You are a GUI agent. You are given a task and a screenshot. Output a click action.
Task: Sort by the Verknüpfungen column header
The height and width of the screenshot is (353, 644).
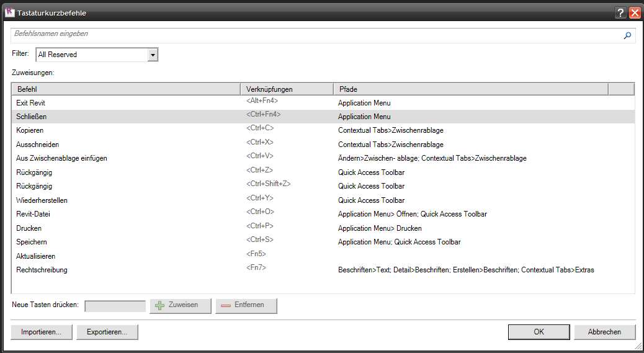(287, 89)
